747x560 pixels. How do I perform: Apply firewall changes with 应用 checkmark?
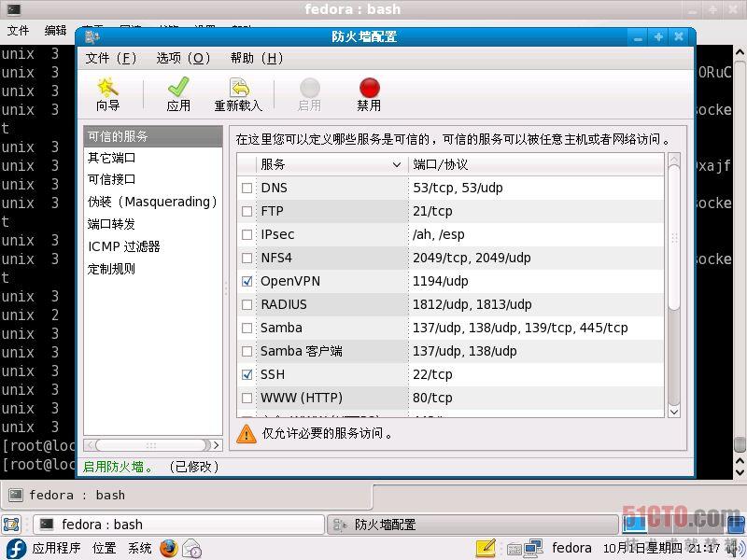[178, 94]
